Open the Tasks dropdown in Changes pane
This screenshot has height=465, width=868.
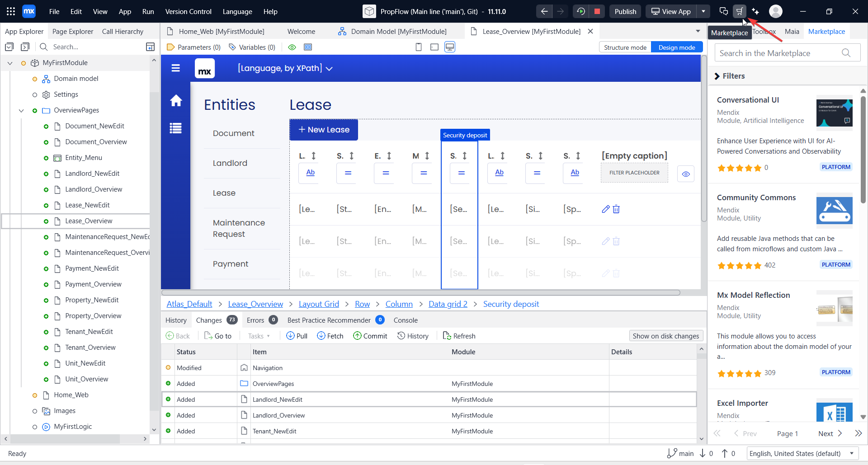coord(259,336)
